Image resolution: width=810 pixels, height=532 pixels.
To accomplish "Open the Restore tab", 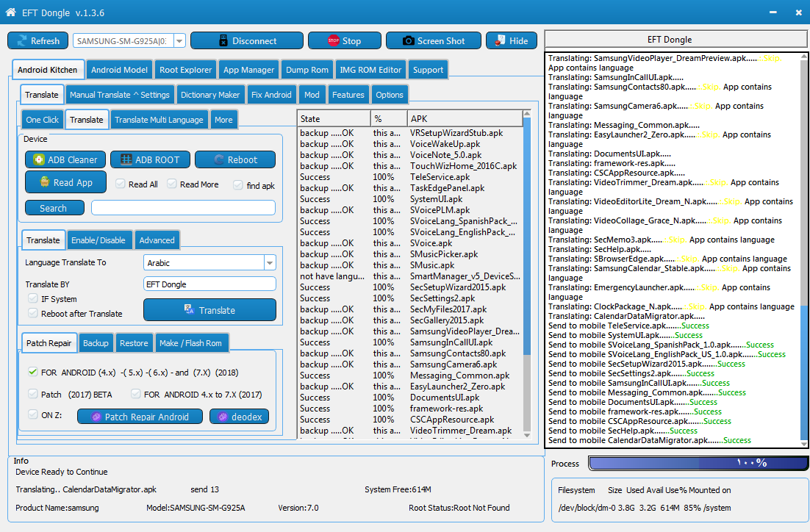I will (134, 343).
